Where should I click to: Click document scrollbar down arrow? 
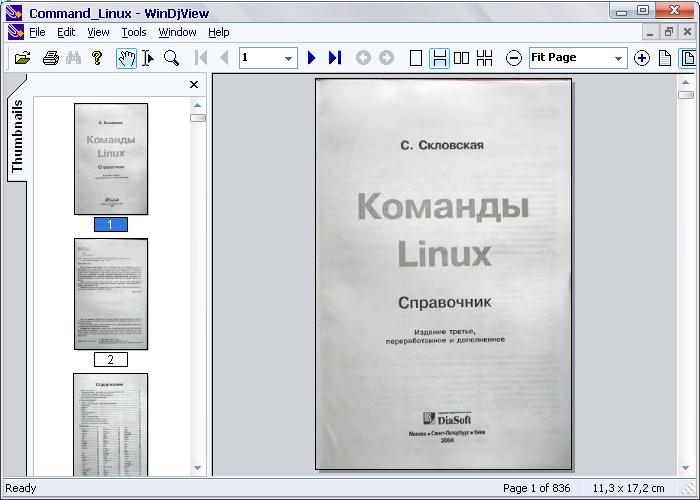[x=685, y=467]
